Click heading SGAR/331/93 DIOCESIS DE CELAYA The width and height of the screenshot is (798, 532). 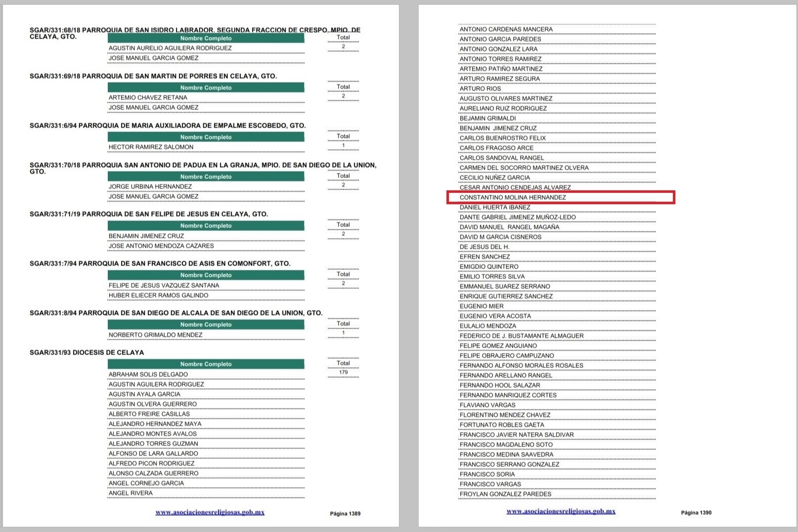click(x=87, y=353)
